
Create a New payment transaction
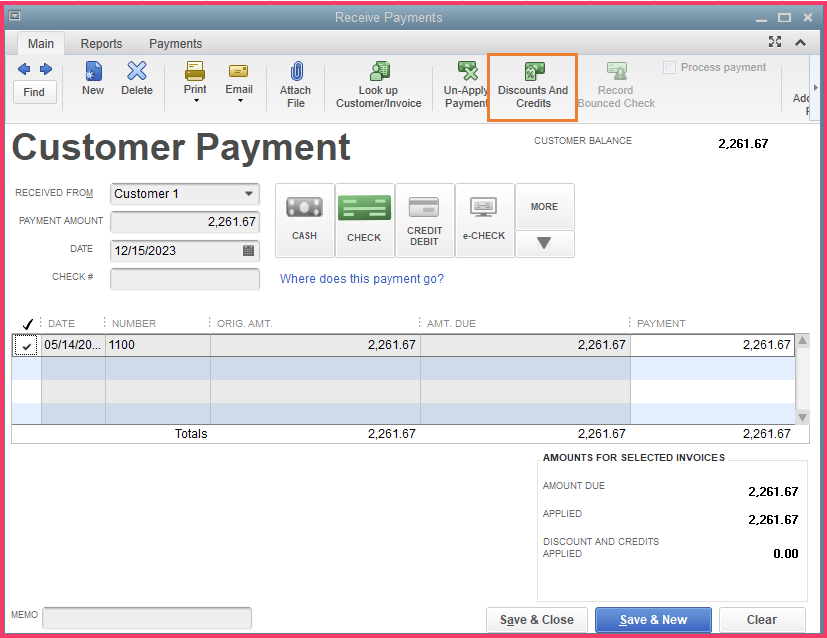click(x=92, y=80)
